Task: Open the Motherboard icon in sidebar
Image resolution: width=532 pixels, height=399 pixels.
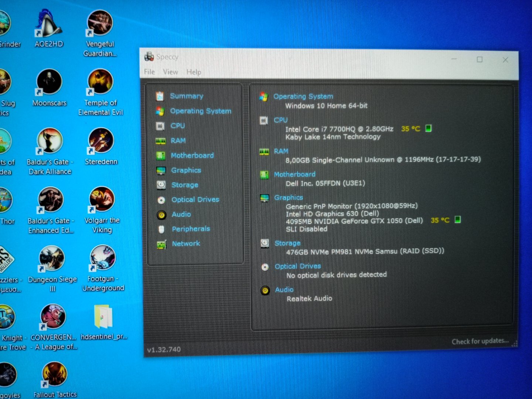Action: tap(160, 156)
